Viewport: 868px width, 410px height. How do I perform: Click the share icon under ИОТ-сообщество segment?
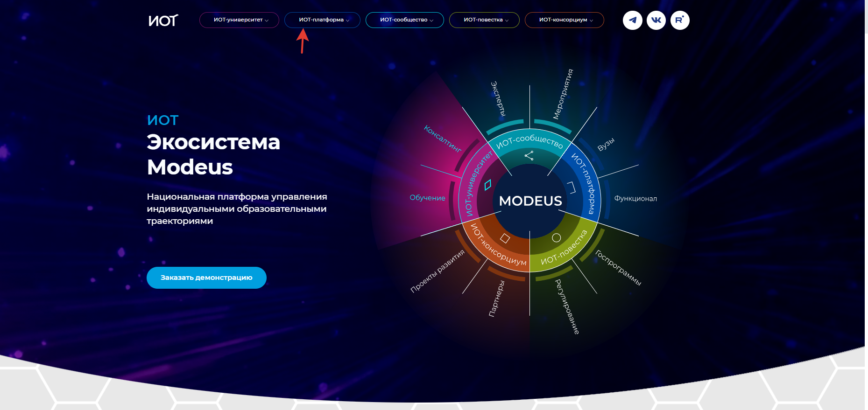tap(529, 156)
